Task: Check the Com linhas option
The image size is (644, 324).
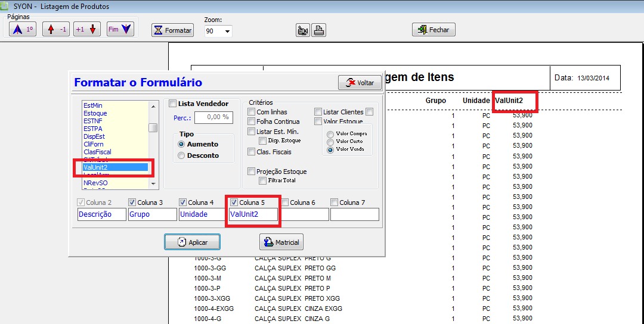Action: 252,112
